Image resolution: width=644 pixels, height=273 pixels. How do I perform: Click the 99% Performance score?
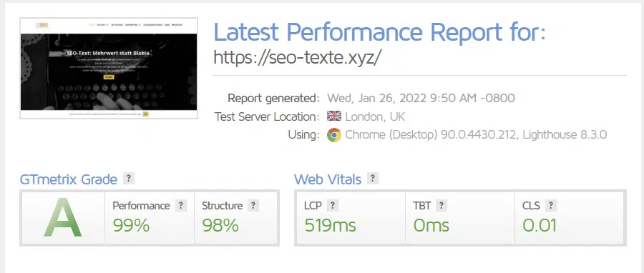[131, 225]
